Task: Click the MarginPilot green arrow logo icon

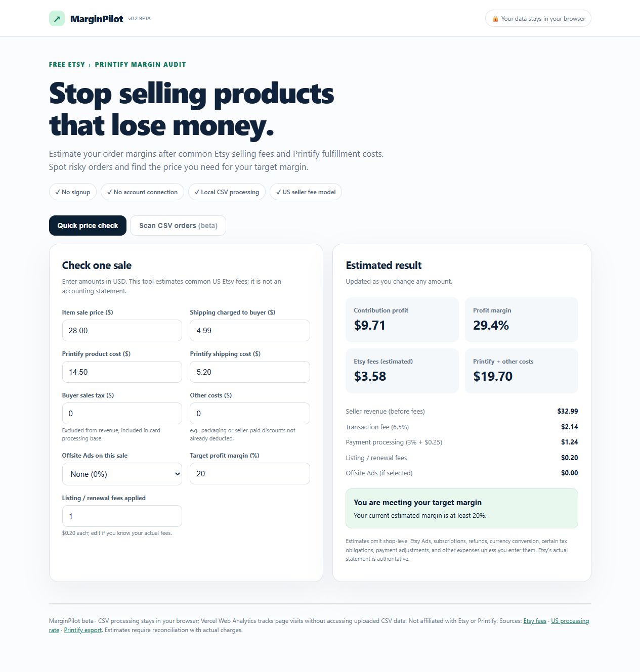Action: 57,19
